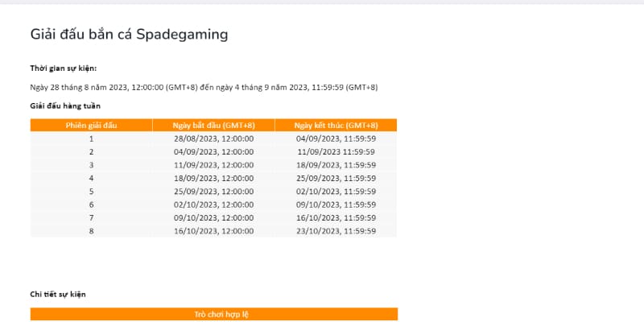Select session number 1 cell
The height and width of the screenshot is (322, 644).
pos(91,138)
